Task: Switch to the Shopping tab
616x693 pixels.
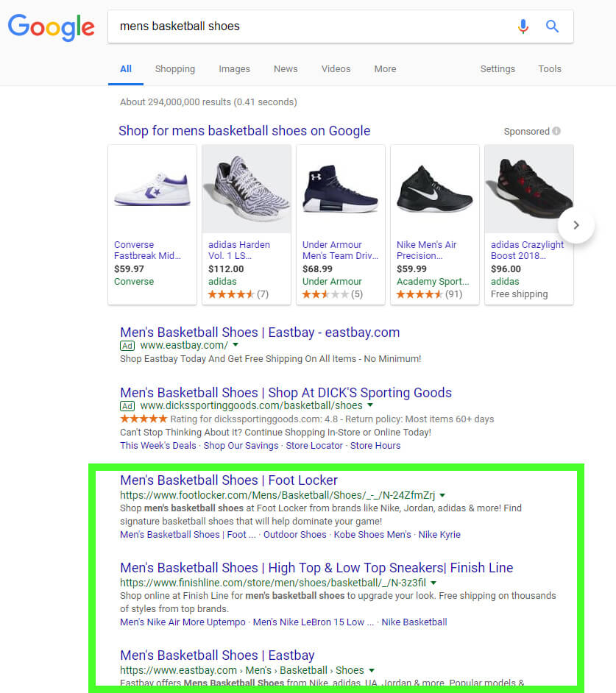Action: (174, 68)
